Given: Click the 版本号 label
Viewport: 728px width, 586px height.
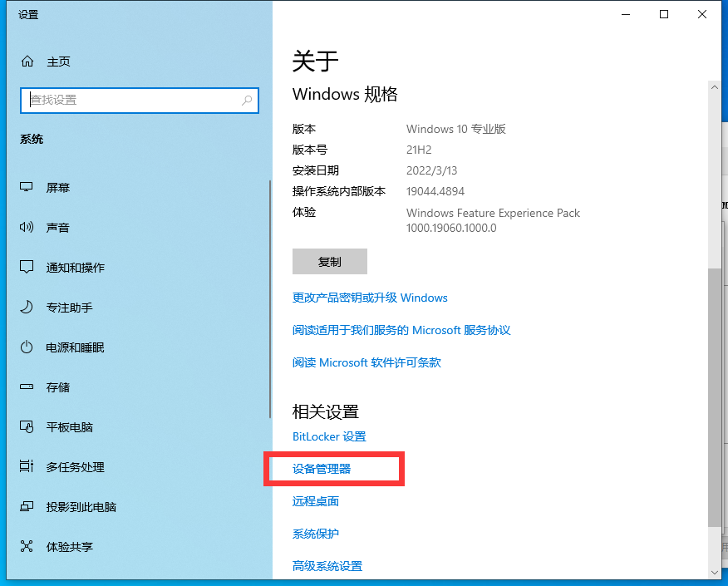Looking at the screenshot, I should (x=310, y=150).
